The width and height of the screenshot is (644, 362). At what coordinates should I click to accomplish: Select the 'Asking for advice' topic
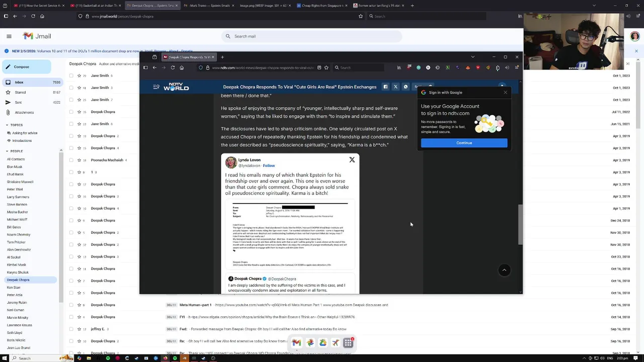25,133
